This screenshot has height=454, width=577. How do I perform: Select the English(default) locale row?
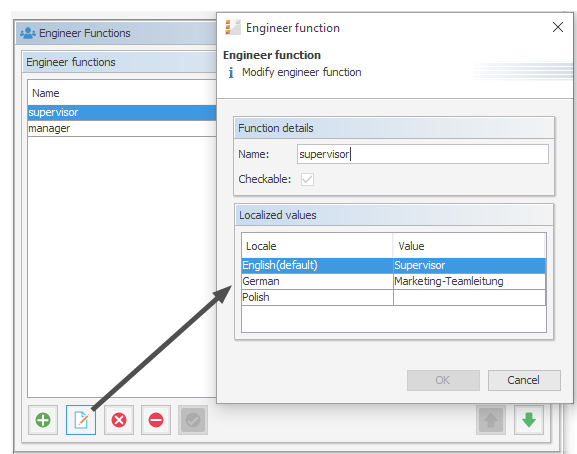[393, 265]
